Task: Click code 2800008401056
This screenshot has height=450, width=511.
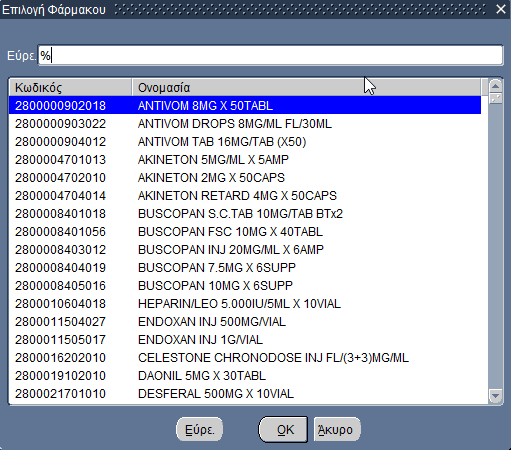Action: [60, 232]
